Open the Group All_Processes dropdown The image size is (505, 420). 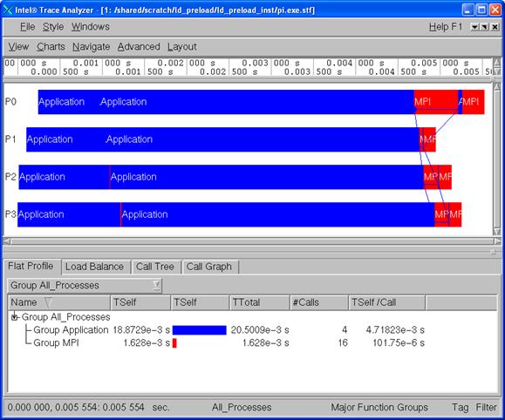point(85,286)
